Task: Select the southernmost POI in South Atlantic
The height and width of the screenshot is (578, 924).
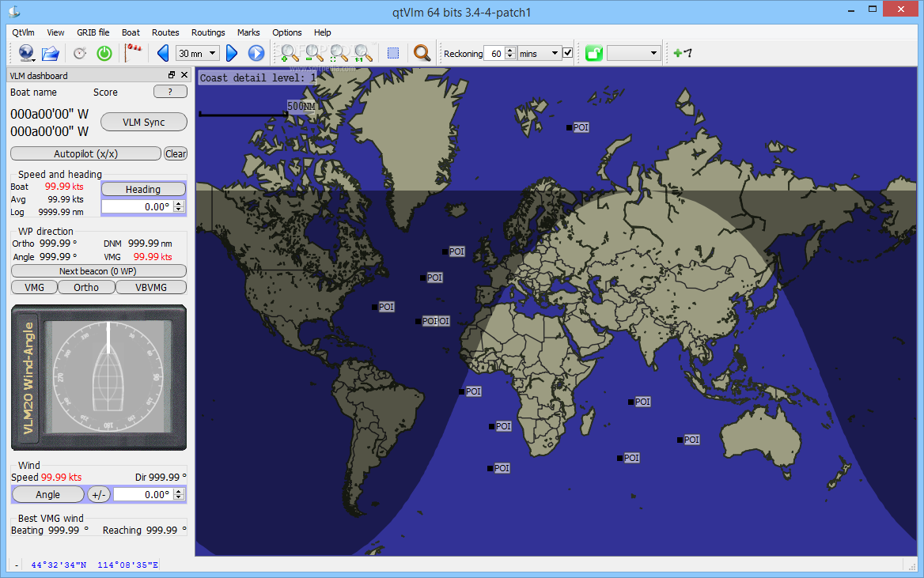Action: (x=498, y=468)
